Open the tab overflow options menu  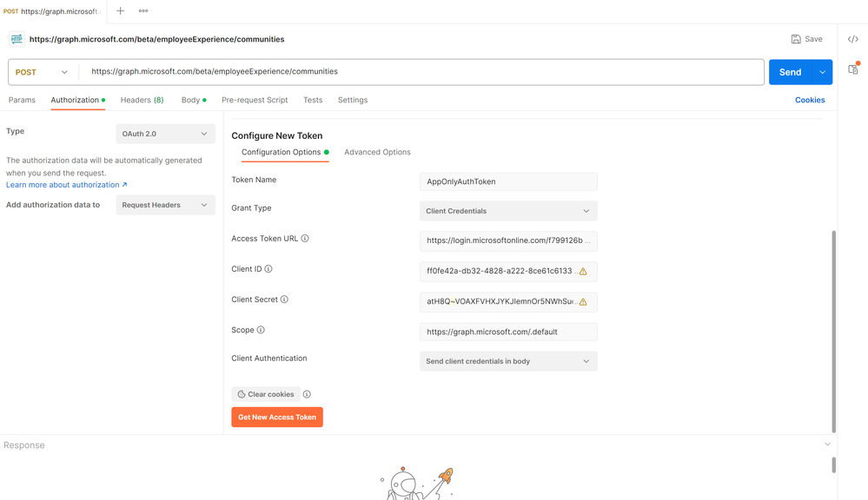point(143,11)
